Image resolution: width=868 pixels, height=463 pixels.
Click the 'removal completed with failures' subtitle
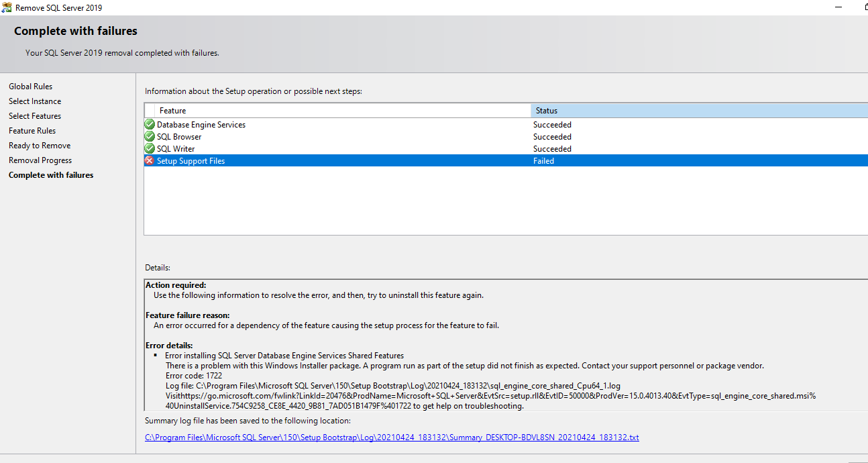pos(122,52)
